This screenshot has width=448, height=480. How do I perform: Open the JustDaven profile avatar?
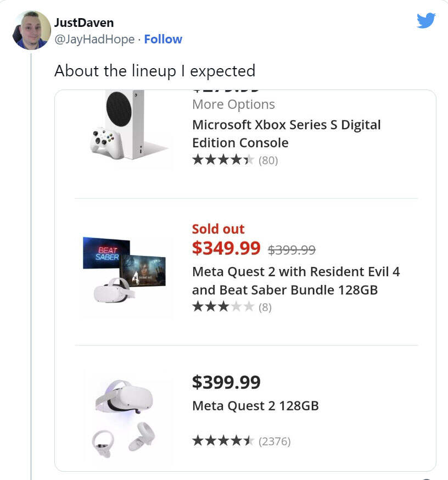31,30
